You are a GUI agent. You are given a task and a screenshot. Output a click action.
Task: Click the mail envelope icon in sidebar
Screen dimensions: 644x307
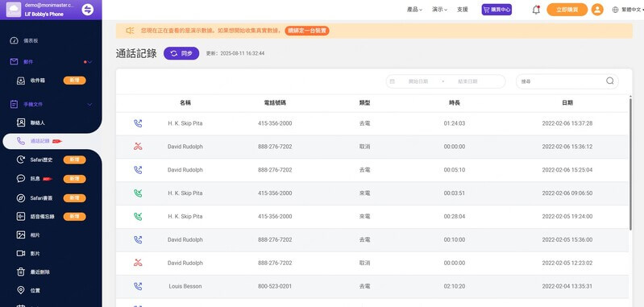tap(14, 61)
